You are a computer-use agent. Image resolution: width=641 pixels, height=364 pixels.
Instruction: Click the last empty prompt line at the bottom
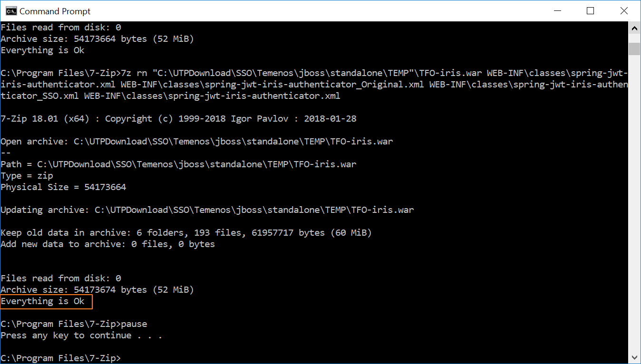coord(61,358)
